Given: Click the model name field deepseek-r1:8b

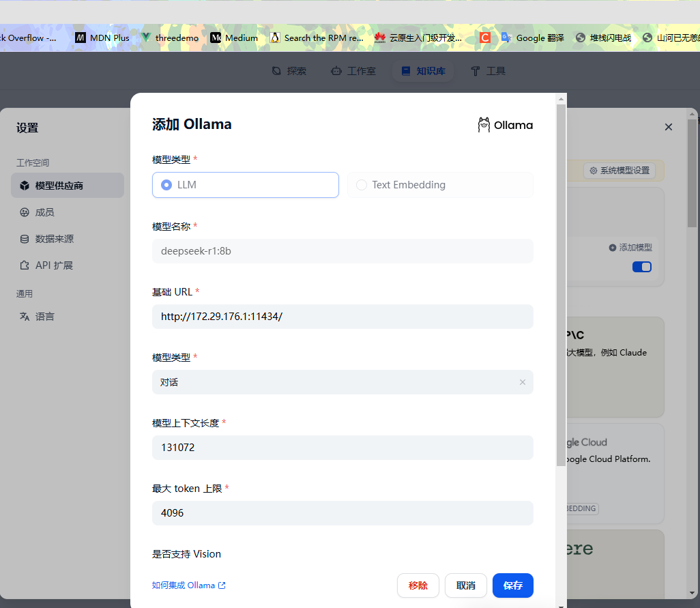Looking at the screenshot, I should click(x=342, y=251).
